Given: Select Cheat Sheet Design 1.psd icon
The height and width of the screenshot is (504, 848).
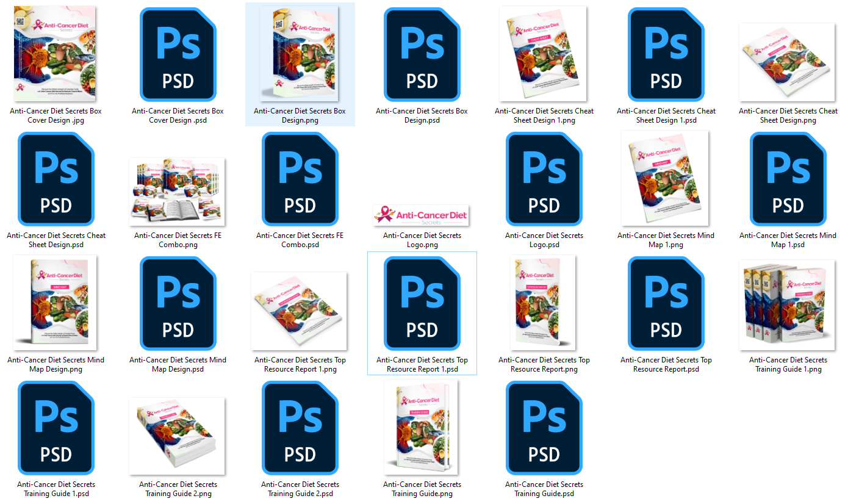Looking at the screenshot, I should pyautogui.click(x=666, y=55).
